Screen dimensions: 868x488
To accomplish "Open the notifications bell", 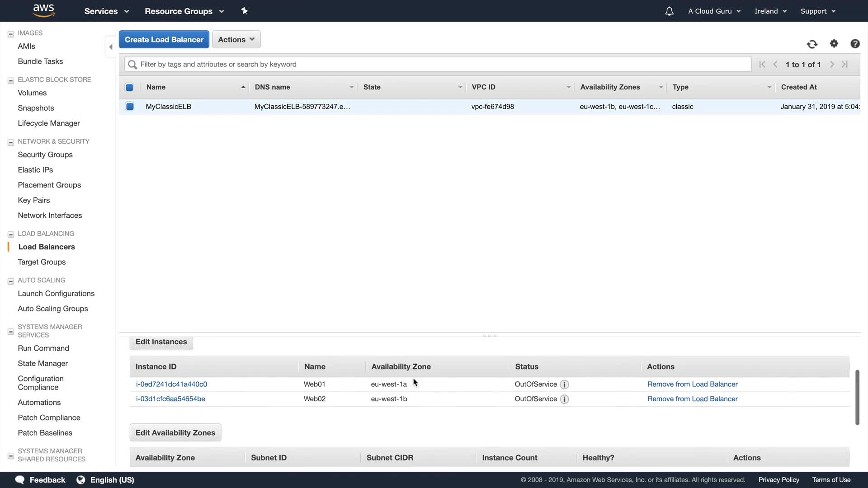I will pos(669,11).
